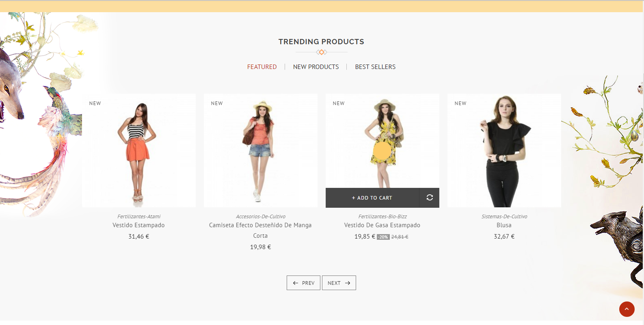This screenshot has height=325, width=644.
Task: Open the Vestido Estampado product title link
Action: coord(138,225)
